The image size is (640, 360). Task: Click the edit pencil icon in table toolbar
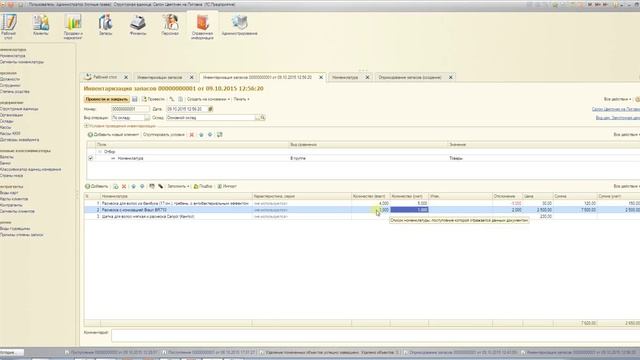coord(161,187)
